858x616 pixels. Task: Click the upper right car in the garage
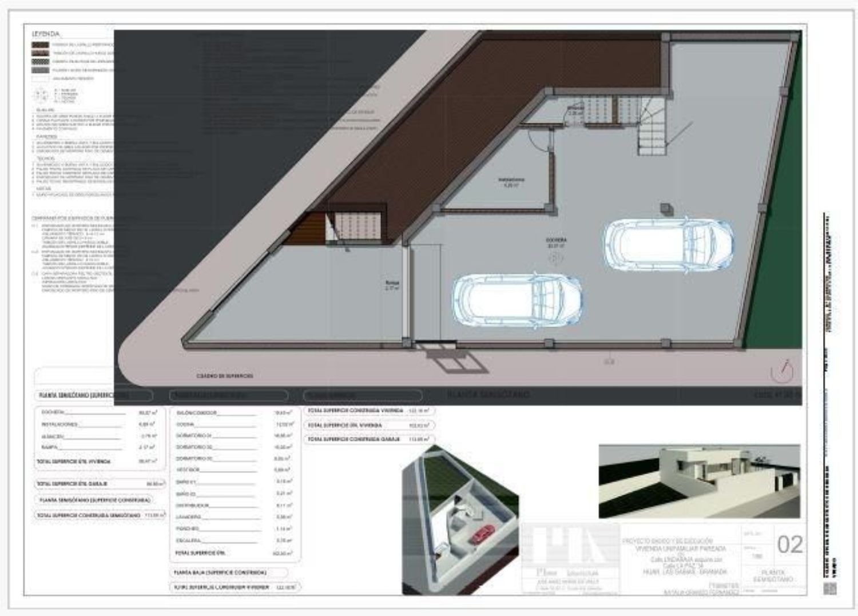668,244
